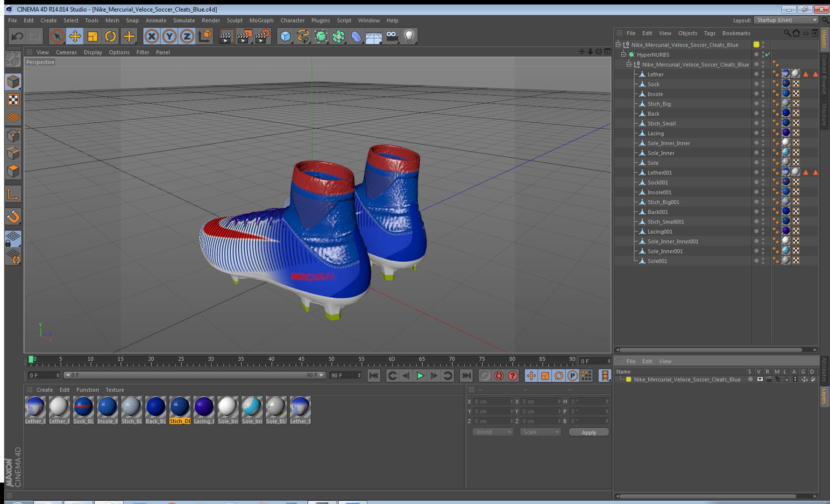Open material manager Texture menu
The width and height of the screenshot is (830, 504).
click(114, 390)
